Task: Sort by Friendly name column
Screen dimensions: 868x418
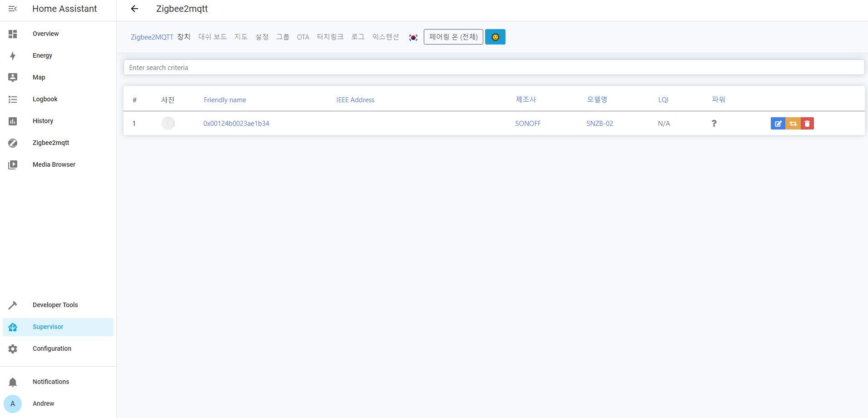Action: (225, 100)
